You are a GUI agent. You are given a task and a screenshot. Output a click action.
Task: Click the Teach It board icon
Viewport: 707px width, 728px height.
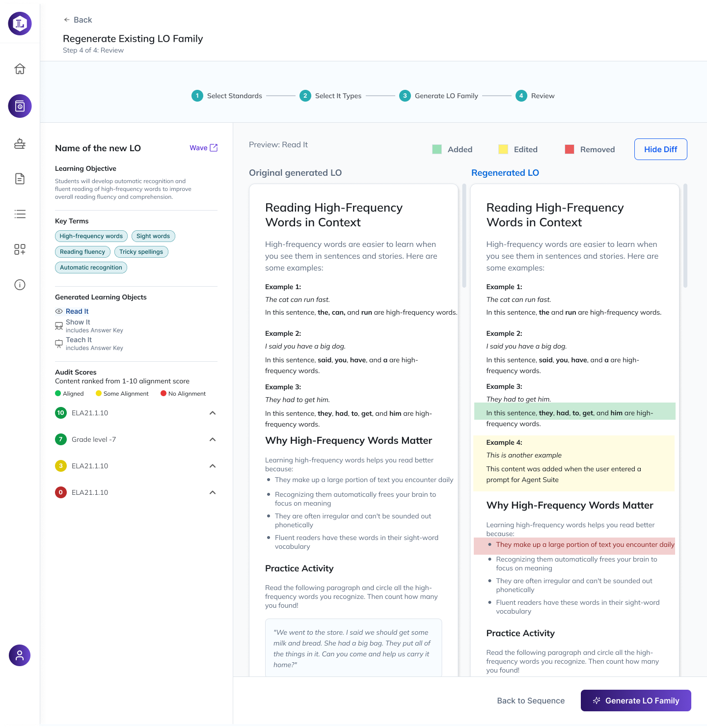59,344
